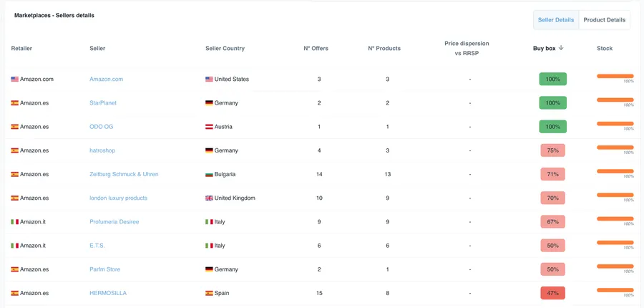
Task: Click the 75% Buy box badge for hatroshop
Action: pos(553,150)
